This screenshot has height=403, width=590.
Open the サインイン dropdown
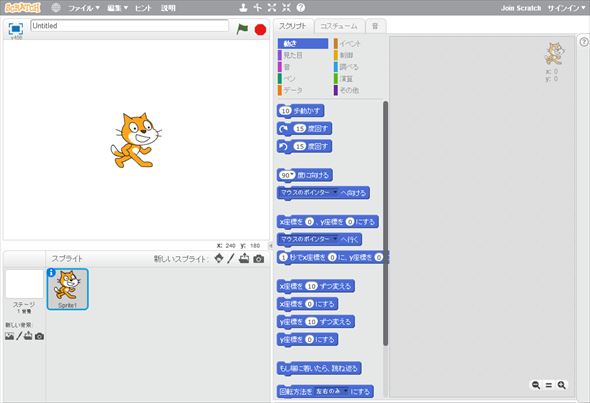[x=566, y=8]
